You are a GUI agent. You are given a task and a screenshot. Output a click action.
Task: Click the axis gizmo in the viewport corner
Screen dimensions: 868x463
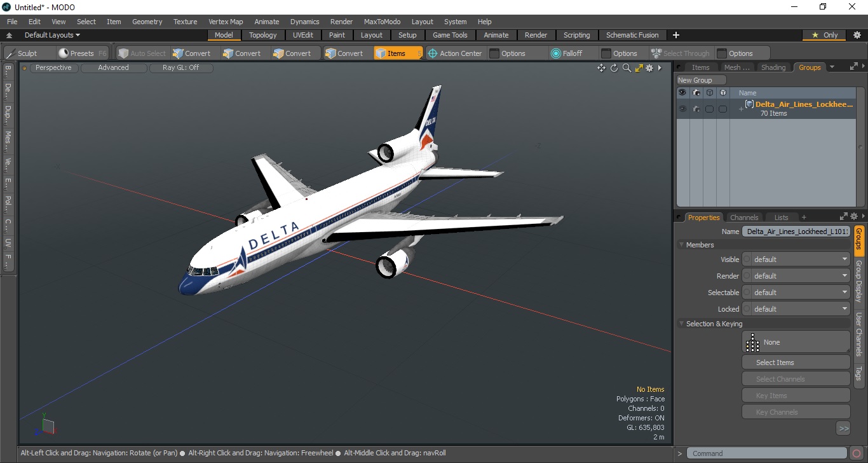[45, 425]
